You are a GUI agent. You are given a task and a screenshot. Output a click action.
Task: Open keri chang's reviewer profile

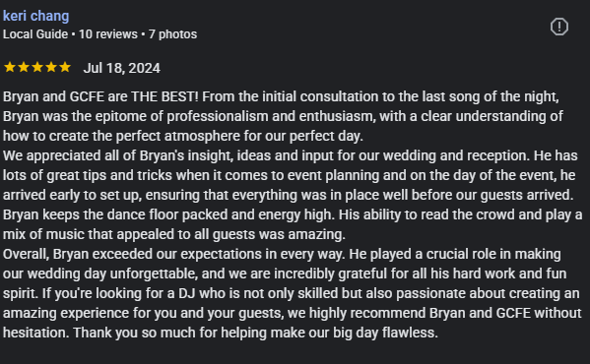click(36, 16)
